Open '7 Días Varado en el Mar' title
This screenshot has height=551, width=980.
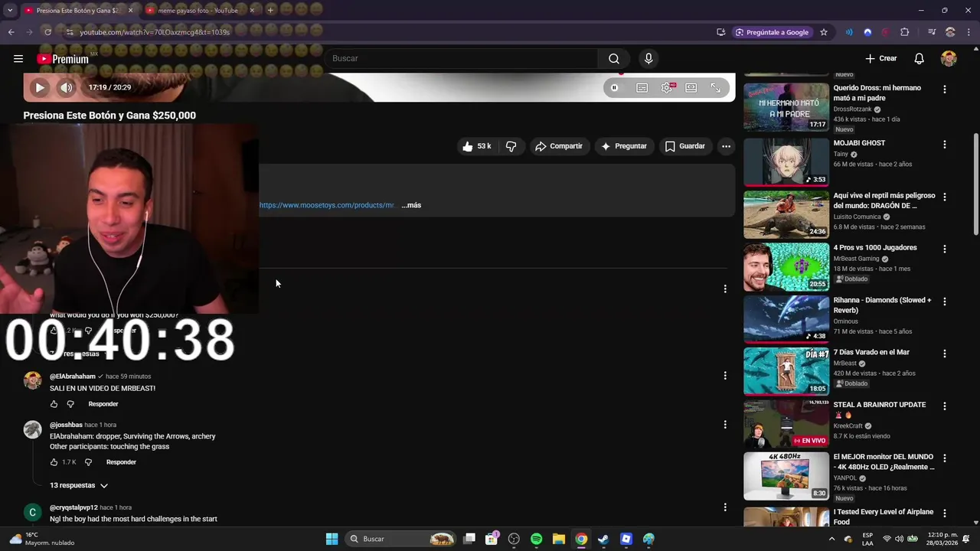871,352
